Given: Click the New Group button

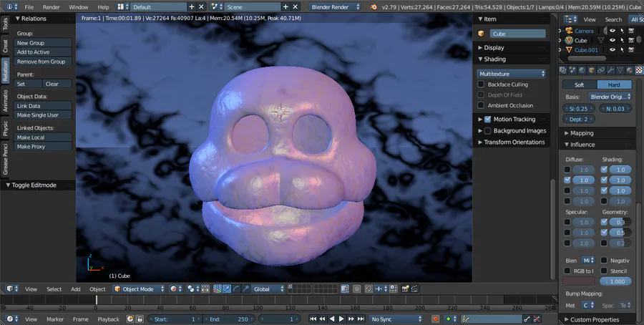Looking at the screenshot, I should (43, 43).
